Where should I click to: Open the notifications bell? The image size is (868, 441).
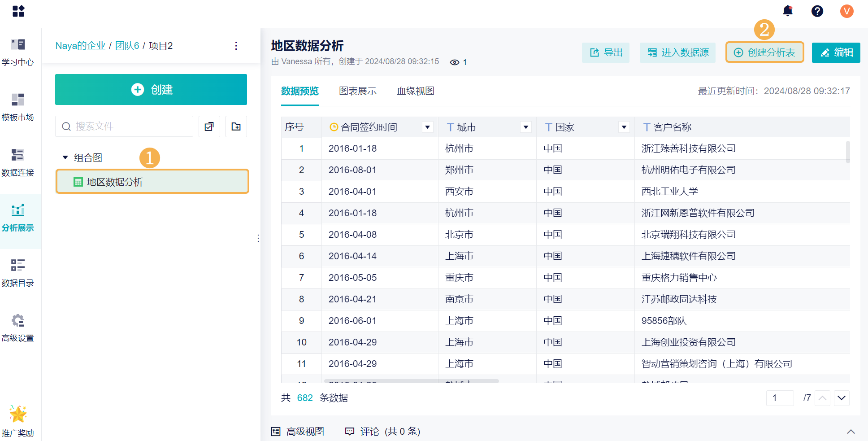pyautogui.click(x=788, y=11)
